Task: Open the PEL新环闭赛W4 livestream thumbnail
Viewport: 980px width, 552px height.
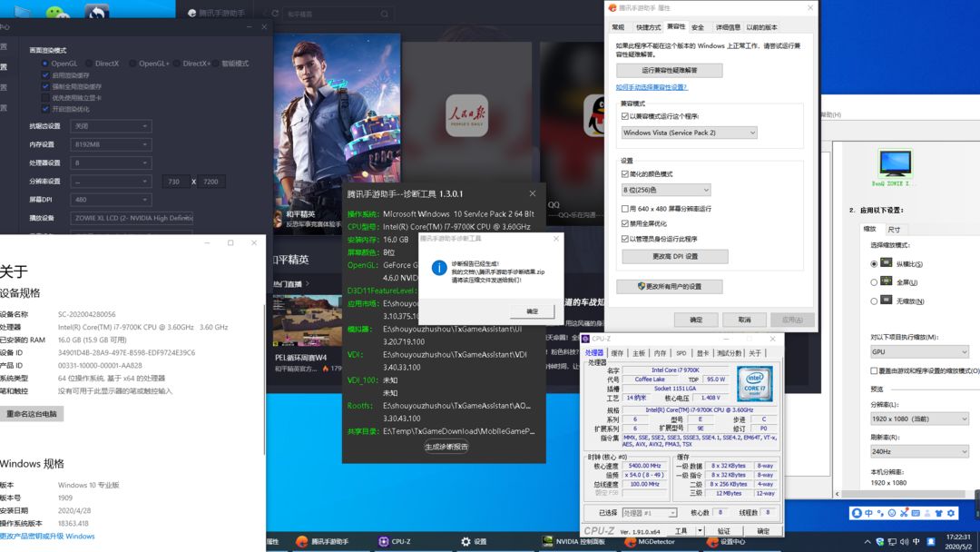Action: (308, 320)
